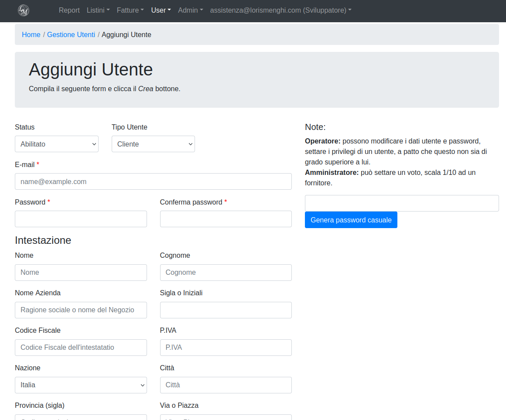Open the User dropdown menu
The height and width of the screenshot is (420, 506).
click(x=161, y=10)
